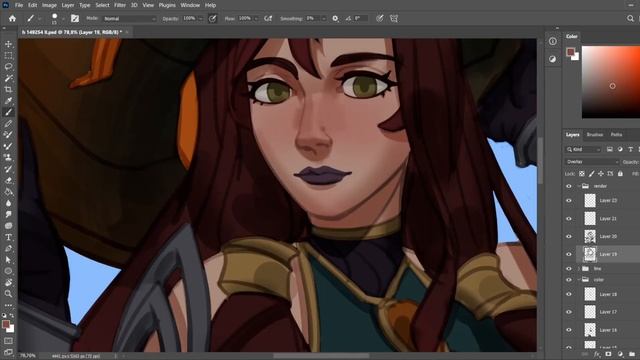Screen dimensions: 640x360
Task: Collapse the color layer group
Action: click(x=579, y=280)
